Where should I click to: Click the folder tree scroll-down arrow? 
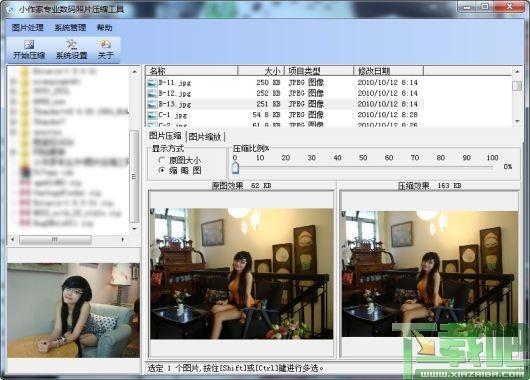[134, 229]
